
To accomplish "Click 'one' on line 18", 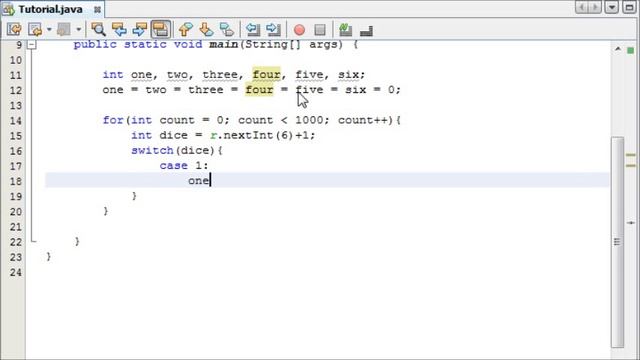I will (199, 180).
